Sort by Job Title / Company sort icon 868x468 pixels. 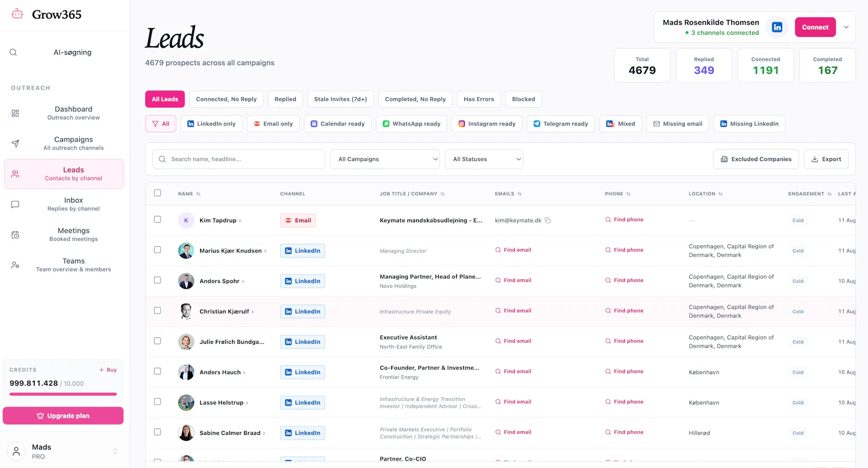coord(443,194)
